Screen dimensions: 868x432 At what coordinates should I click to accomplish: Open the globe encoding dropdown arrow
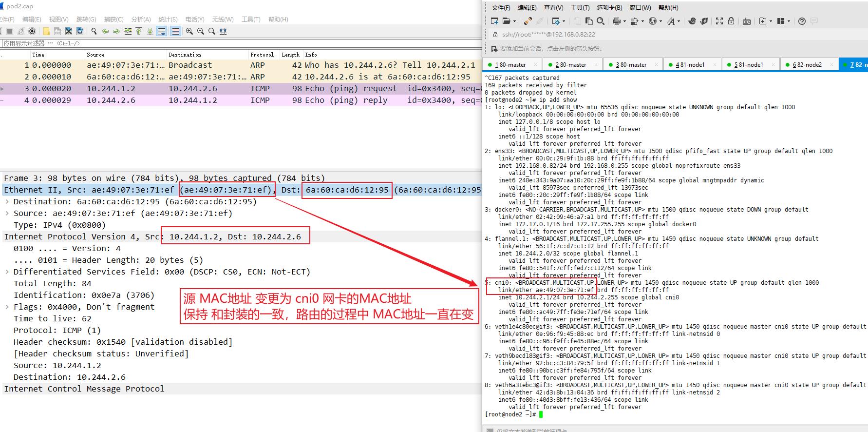point(660,21)
